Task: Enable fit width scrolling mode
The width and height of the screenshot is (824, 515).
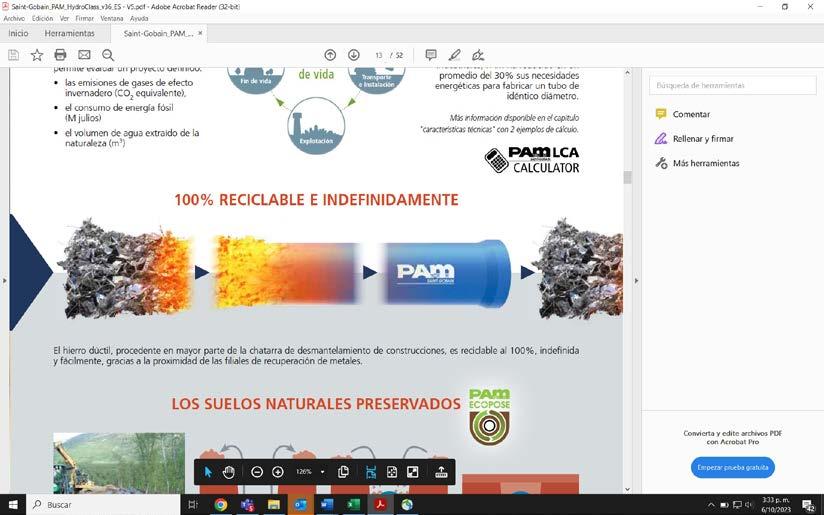Action: [x=371, y=472]
